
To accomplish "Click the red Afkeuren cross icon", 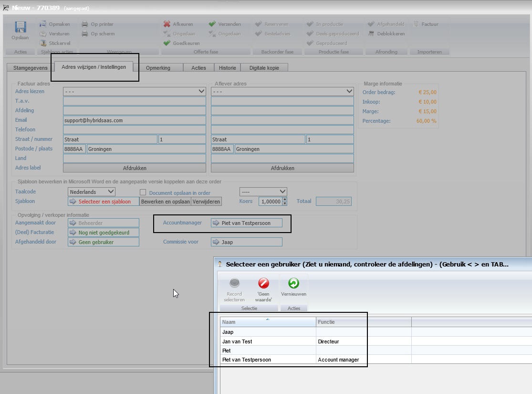I will coord(167,24).
